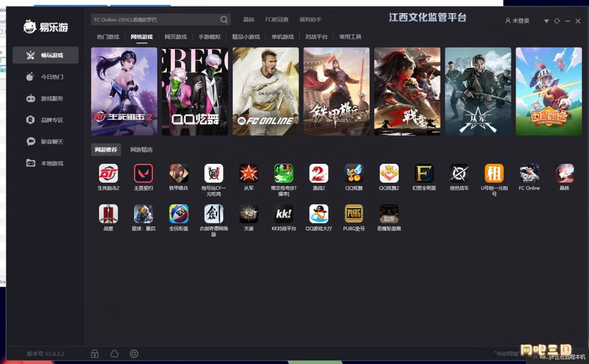Open the 手游模拟 tab
Image resolution: width=589 pixels, height=364 pixels.
pos(209,37)
